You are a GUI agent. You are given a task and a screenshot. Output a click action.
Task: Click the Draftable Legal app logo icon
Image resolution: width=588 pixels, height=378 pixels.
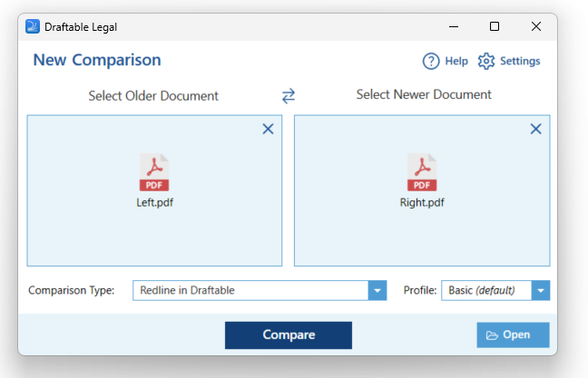click(33, 26)
